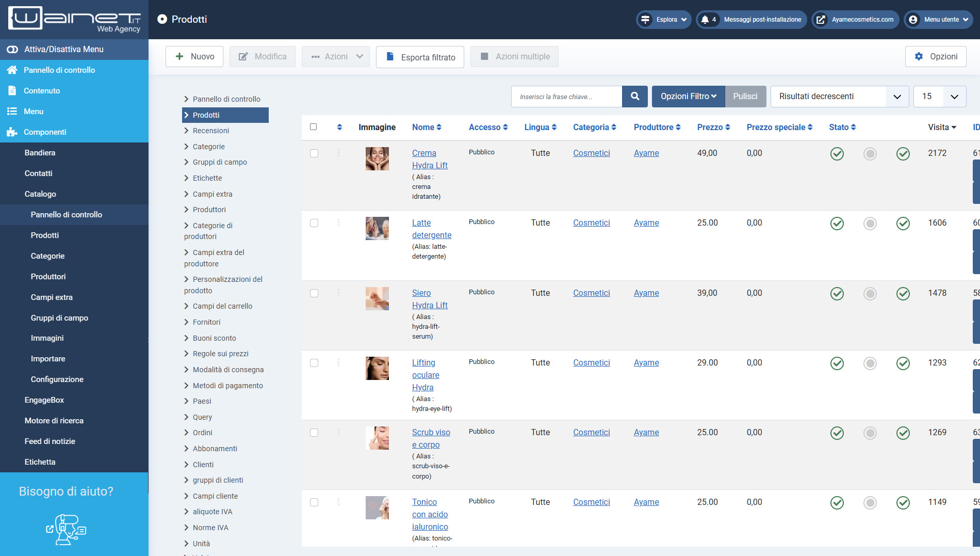This screenshot has width=980, height=556.
Task: Open Ordini in the submenu
Action: pos(202,433)
